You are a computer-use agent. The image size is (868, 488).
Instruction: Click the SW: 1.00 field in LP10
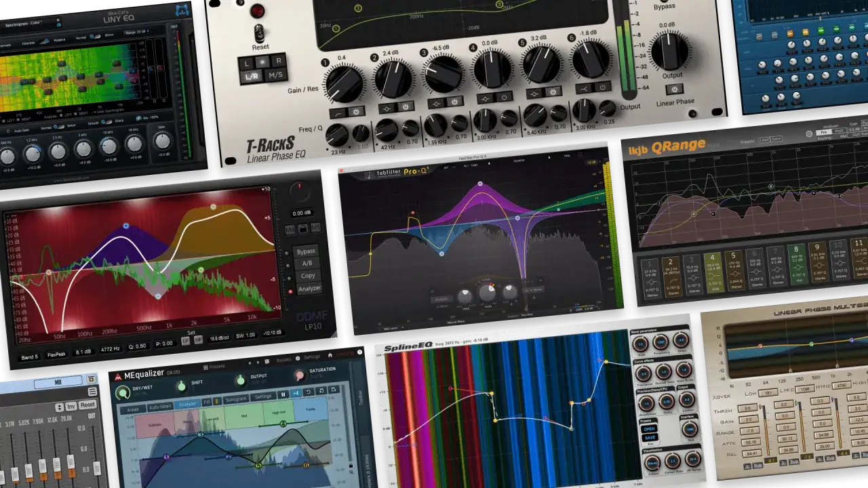point(245,335)
